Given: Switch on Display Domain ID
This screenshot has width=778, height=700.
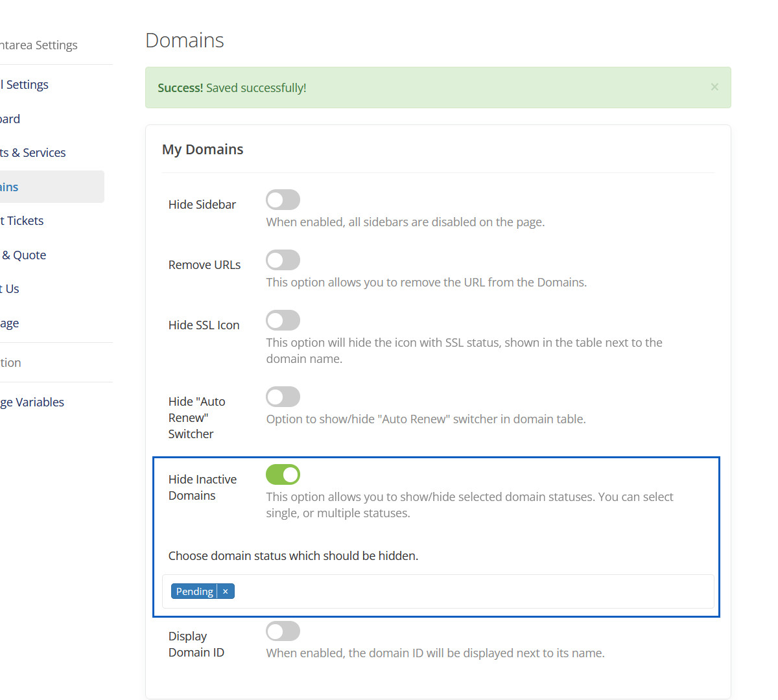Looking at the screenshot, I should point(283,631).
